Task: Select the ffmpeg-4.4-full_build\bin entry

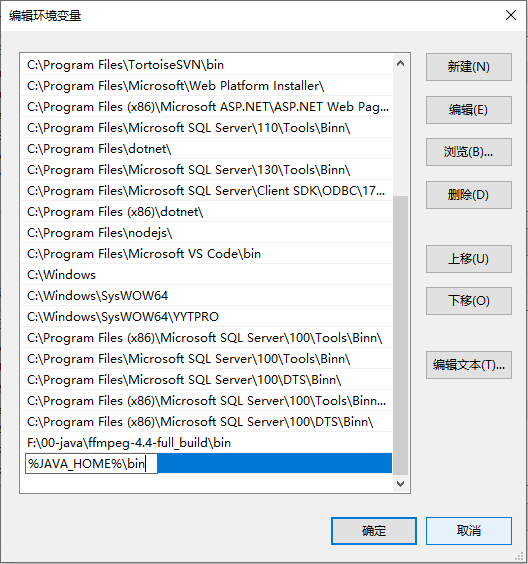Action: [x=206, y=442]
